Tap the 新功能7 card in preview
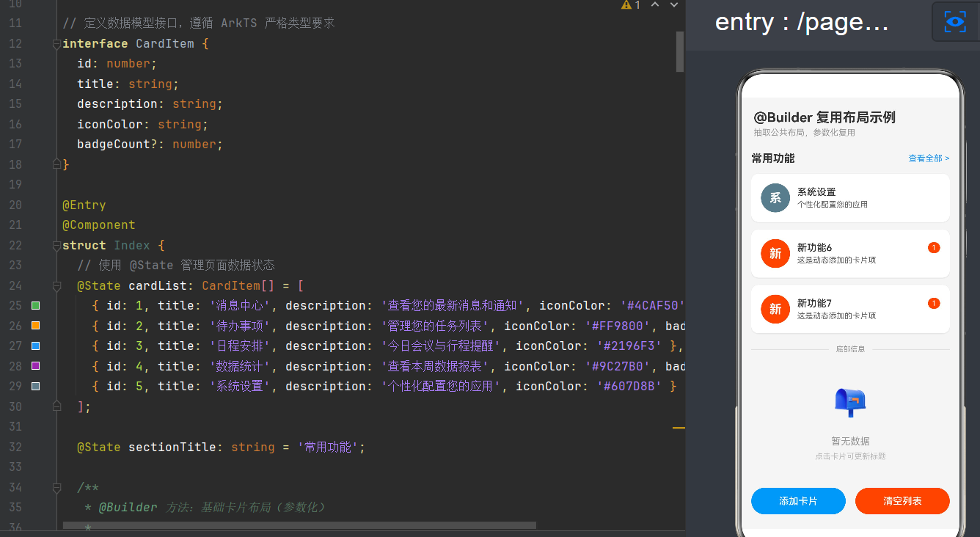980x537 pixels. 850,310
